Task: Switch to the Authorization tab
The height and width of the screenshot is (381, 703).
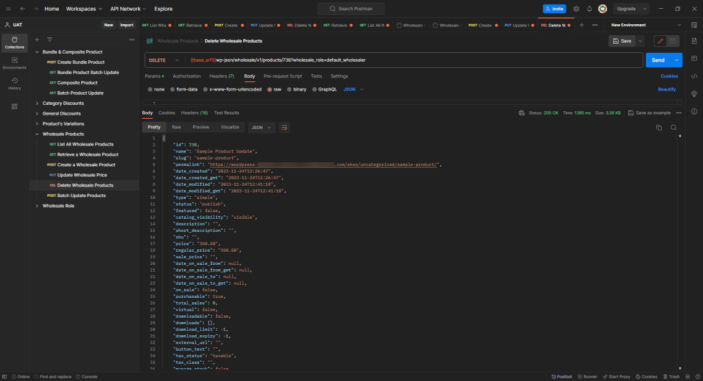Action: (187, 76)
